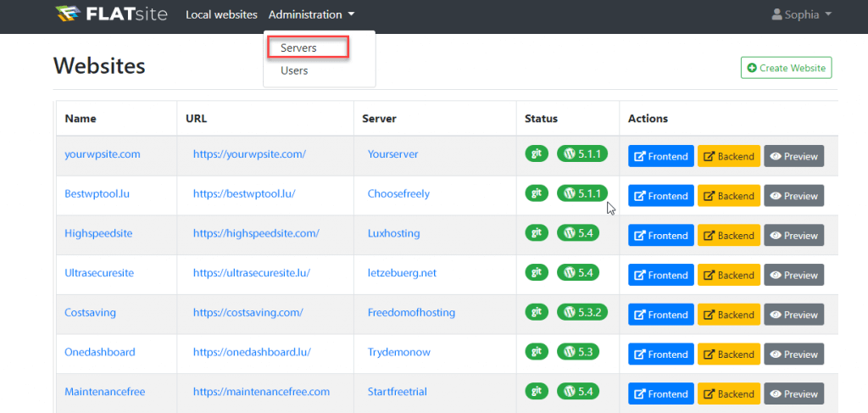Open Preview for Costsaving site
868x413 pixels.
coord(793,315)
